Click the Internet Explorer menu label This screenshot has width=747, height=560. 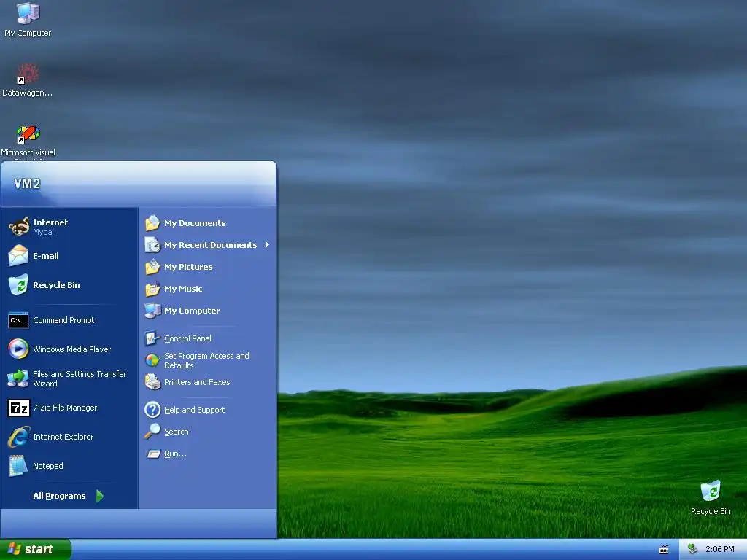click(x=63, y=437)
